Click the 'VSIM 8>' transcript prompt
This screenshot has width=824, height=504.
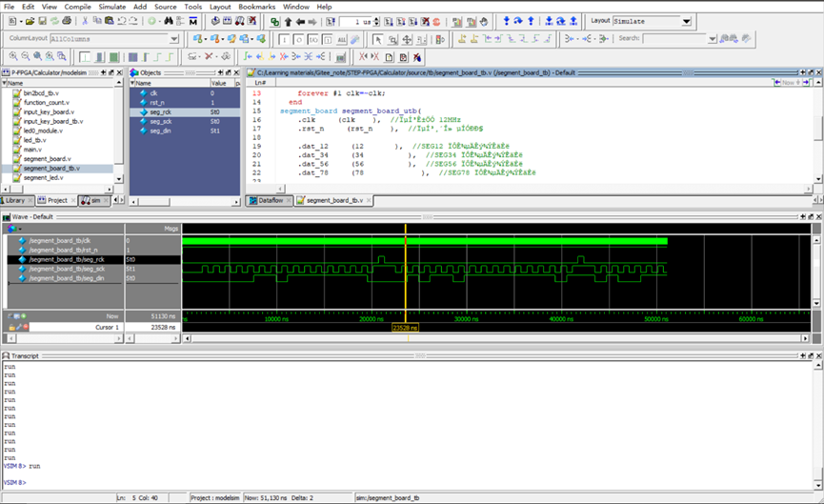coord(14,482)
